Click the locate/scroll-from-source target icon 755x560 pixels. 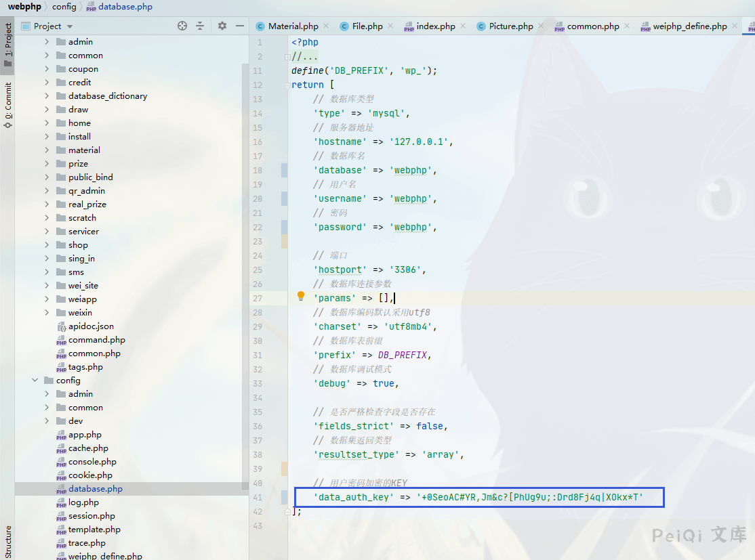182,26
